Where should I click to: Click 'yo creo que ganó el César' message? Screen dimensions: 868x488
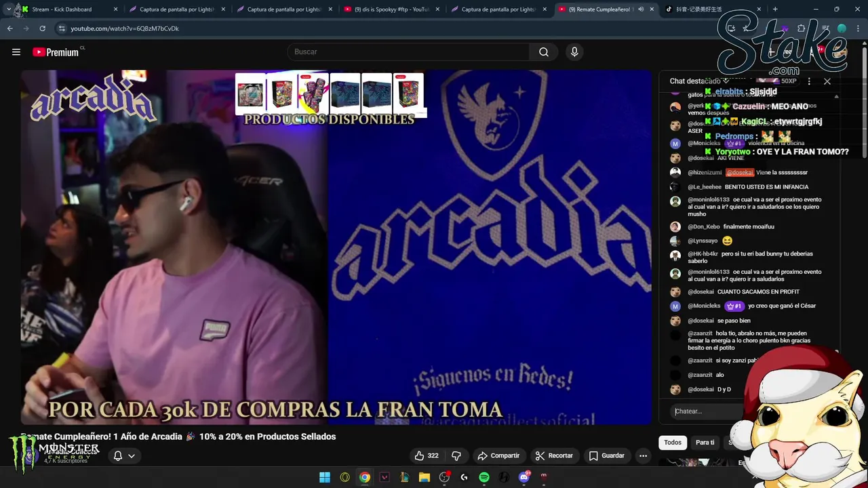(x=782, y=306)
